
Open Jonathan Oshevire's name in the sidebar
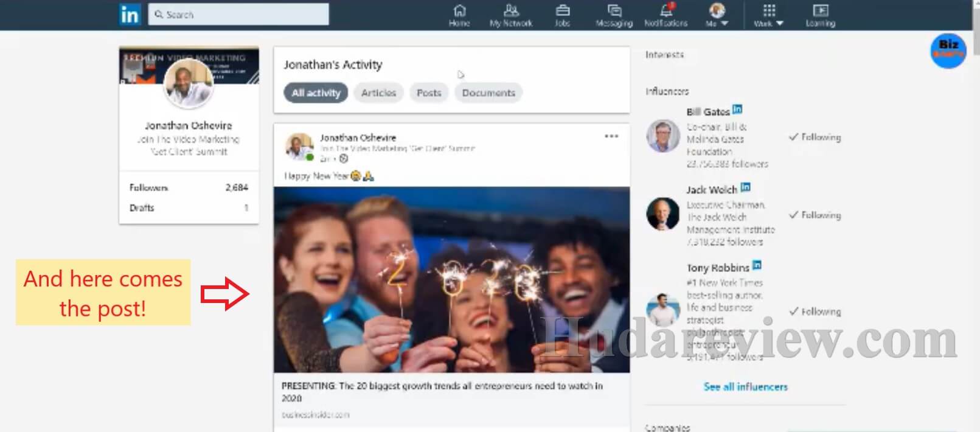click(x=189, y=125)
